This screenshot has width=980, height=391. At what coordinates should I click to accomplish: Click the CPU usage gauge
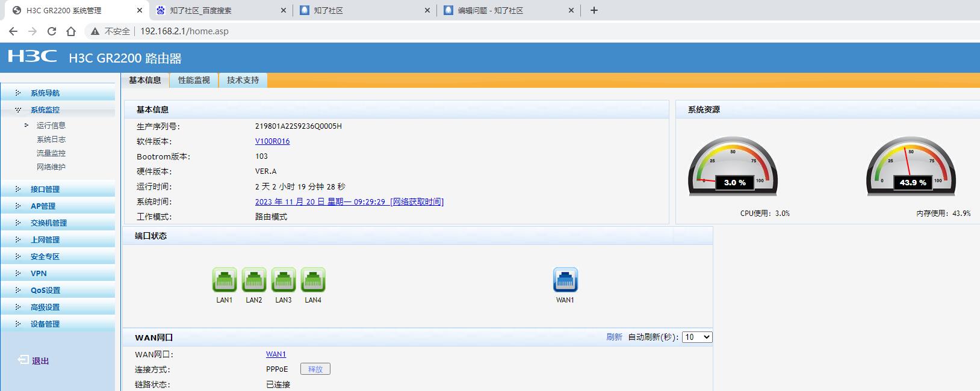pos(733,166)
